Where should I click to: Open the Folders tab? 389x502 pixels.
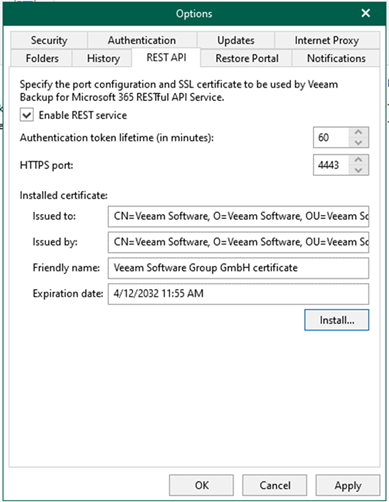click(x=42, y=58)
